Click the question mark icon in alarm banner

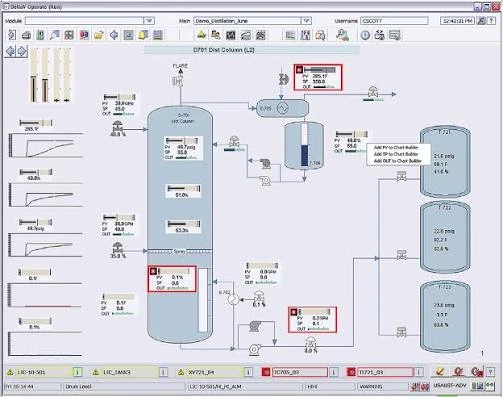coord(490,372)
